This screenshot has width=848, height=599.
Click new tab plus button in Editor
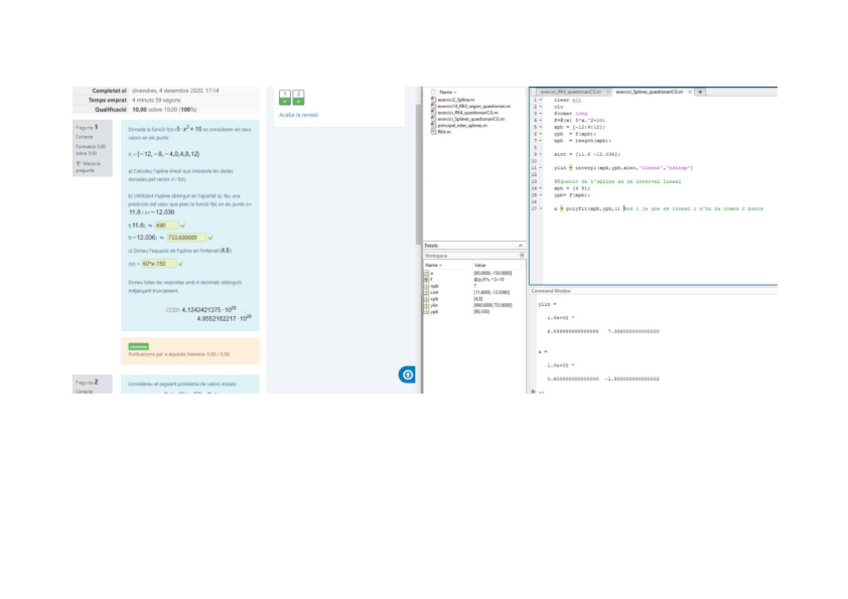700,91
